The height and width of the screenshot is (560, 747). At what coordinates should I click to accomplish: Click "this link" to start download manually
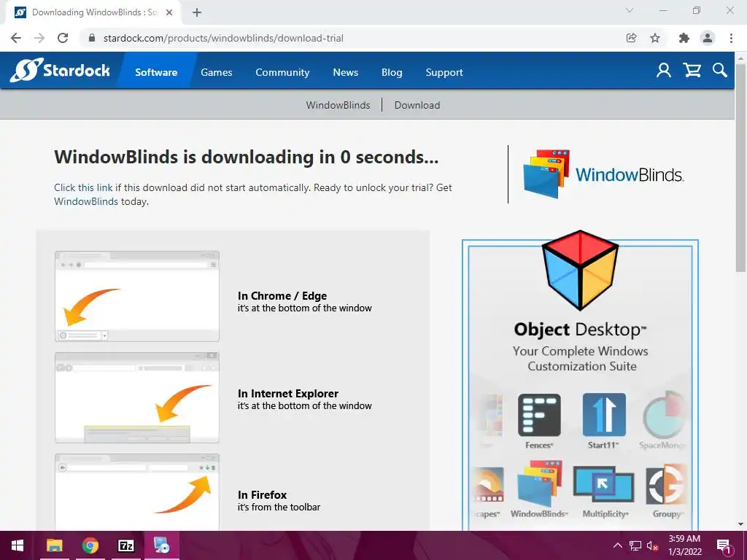pos(96,187)
